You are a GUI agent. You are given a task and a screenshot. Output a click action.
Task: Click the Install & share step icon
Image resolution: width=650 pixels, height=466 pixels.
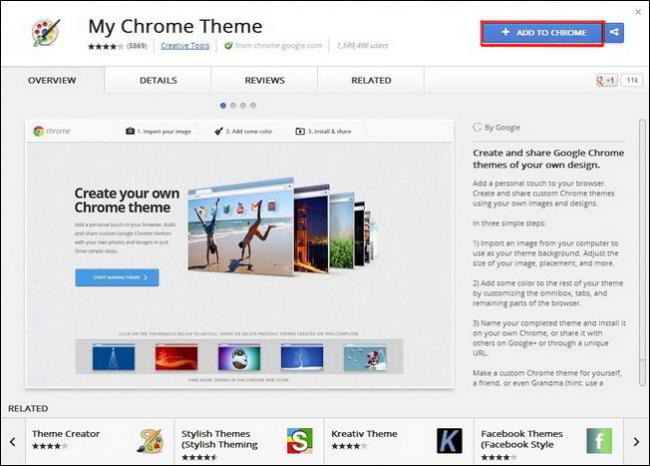[x=300, y=131]
